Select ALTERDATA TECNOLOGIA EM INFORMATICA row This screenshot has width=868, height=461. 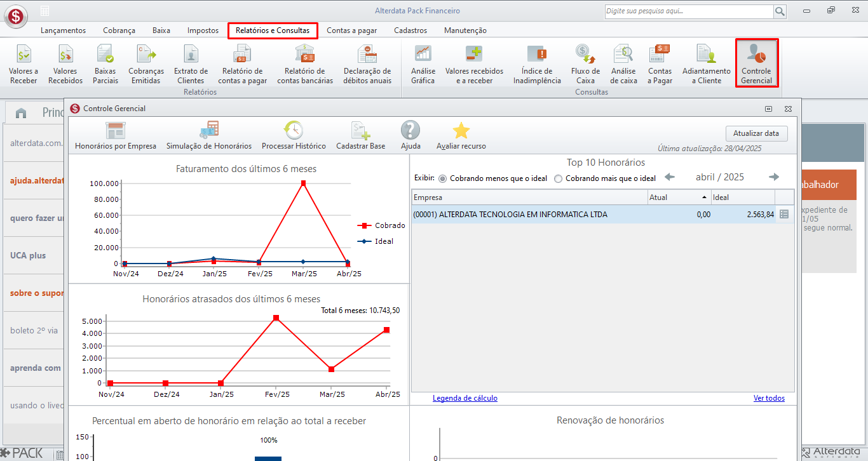point(602,215)
